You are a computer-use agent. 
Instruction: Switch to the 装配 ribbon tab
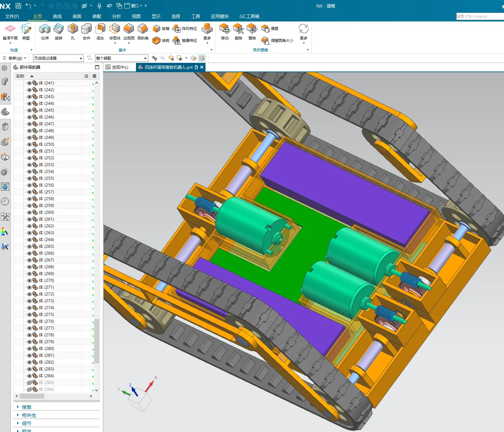click(x=97, y=16)
